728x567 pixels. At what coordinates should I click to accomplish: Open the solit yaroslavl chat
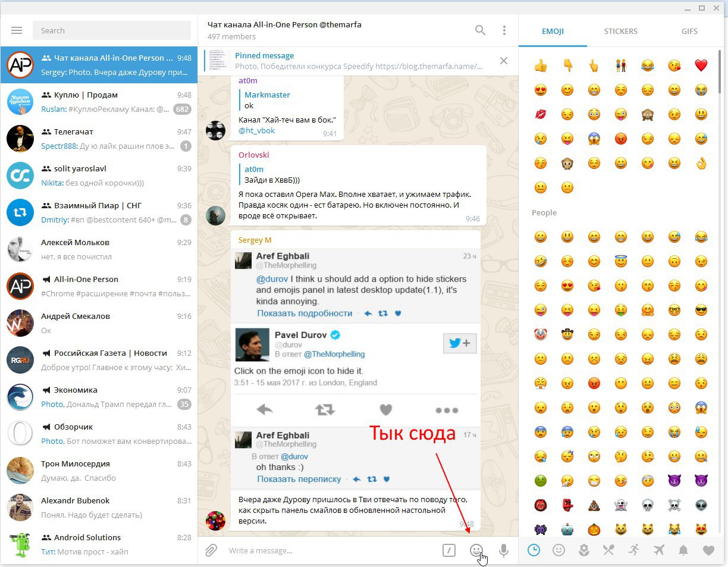(x=99, y=176)
